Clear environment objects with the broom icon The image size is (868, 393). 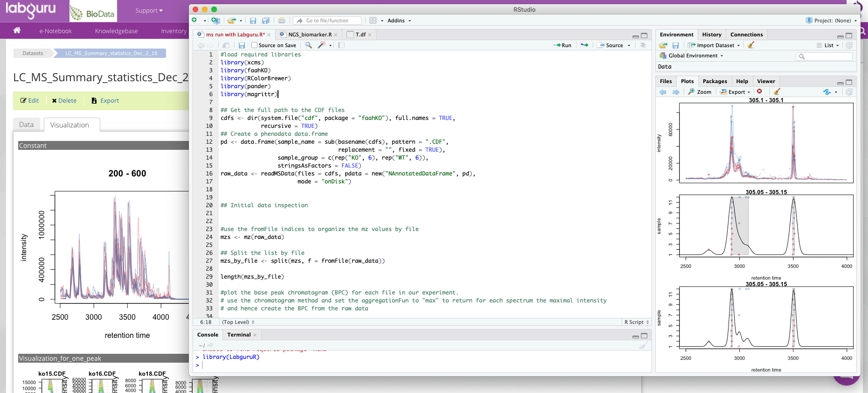click(750, 45)
